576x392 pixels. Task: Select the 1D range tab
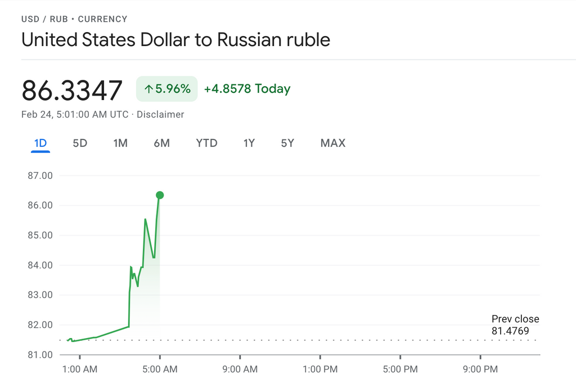tap(40, 143)
